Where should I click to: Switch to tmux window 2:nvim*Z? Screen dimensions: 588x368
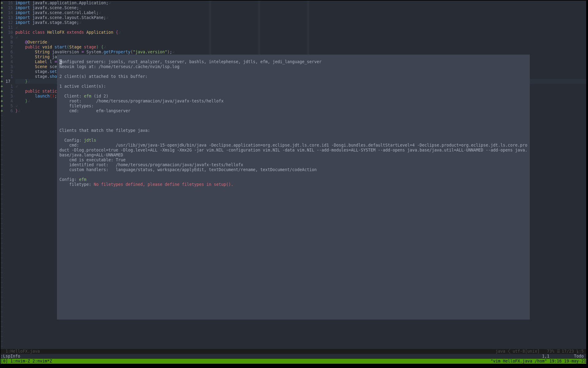pyautogui.click(x=43, y=361)
